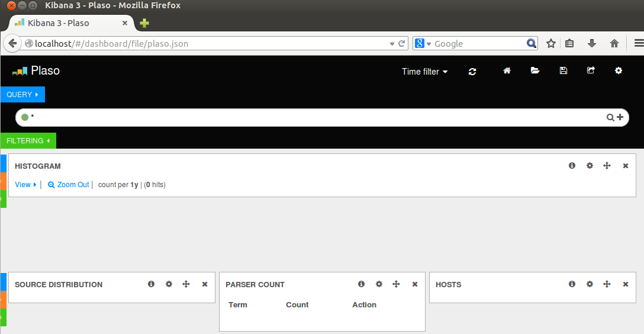The height and width of the screenshot is (334, 644).
Task: Remove the Histogram panel
Action: pyautogui.click(x=626, y=166)
